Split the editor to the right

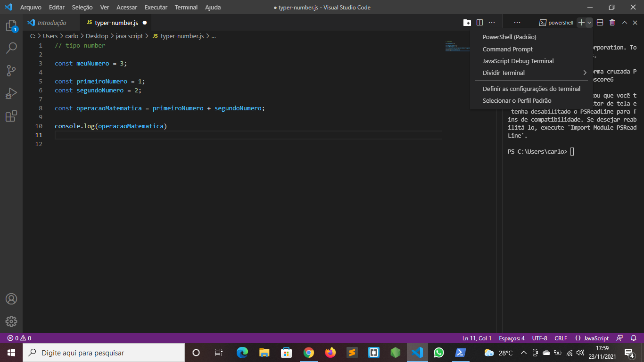[479, 23]
